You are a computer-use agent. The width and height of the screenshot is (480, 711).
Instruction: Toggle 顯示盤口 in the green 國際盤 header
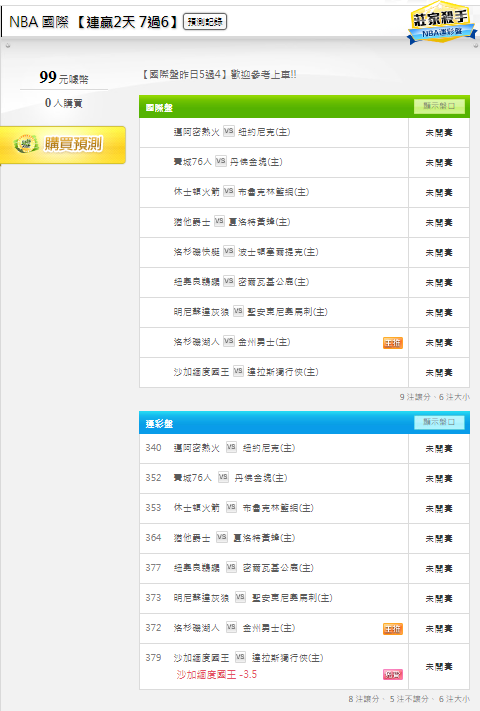[438, 106]
